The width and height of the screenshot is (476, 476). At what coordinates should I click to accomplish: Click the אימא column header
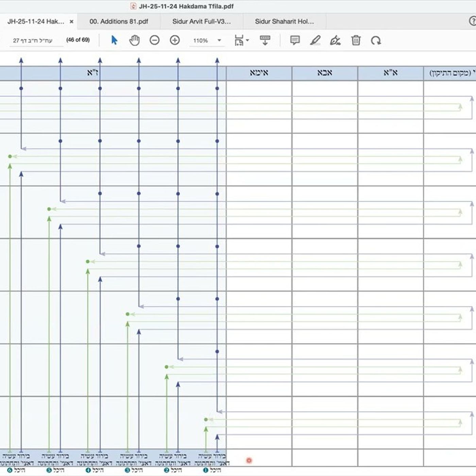point(259,73)
